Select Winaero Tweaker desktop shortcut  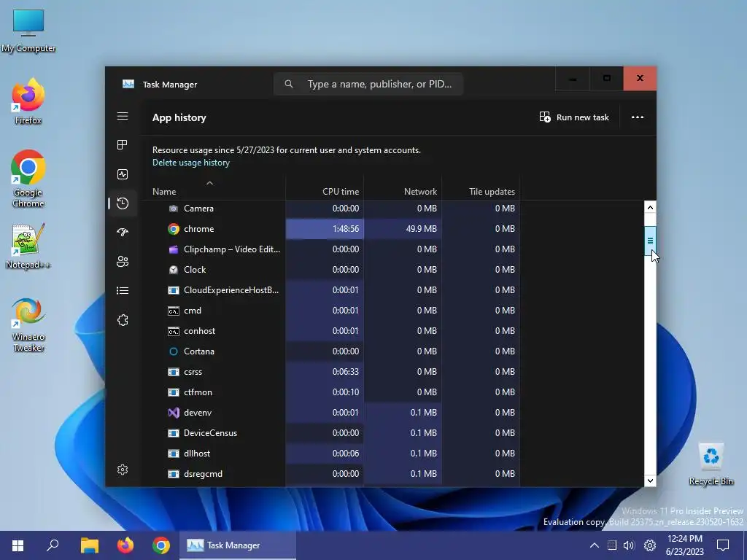point(28,324)
